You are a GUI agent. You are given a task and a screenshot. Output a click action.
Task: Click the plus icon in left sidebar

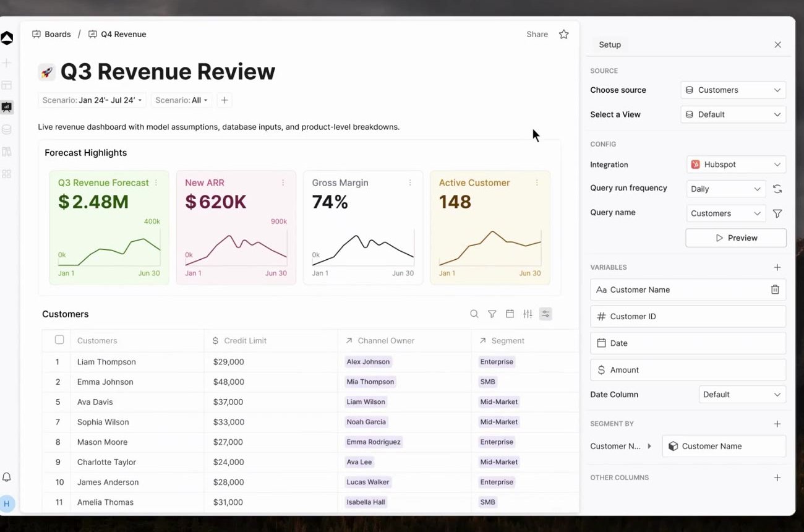click(x=7, y=63)
